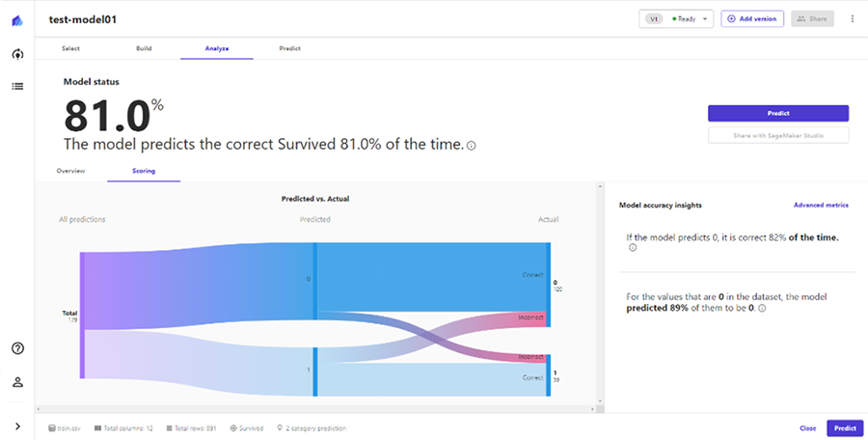Click Share with SageMaker Studio button

pos(777,135)
